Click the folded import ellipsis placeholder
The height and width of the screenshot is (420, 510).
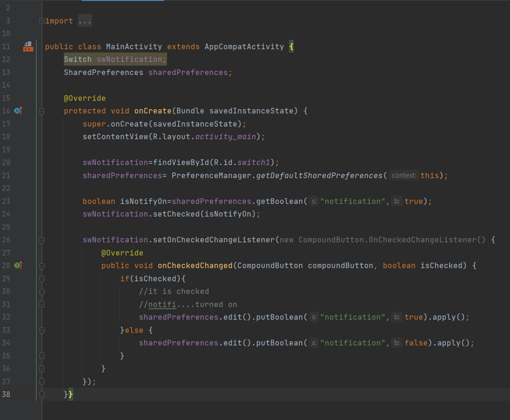point(84,21)
